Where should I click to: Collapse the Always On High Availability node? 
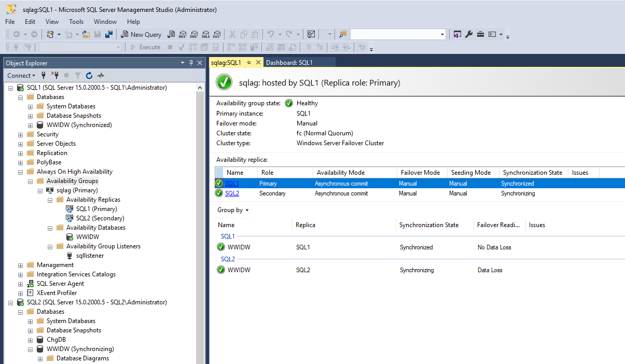coord(20,172)
